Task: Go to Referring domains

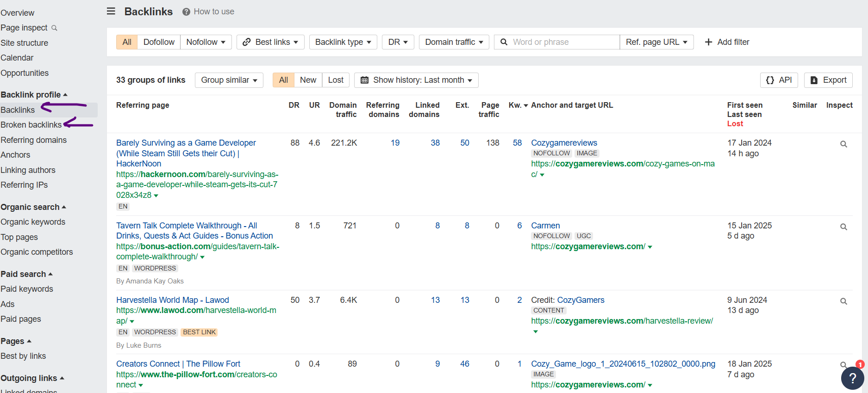Action: click(x=34, y=140)
